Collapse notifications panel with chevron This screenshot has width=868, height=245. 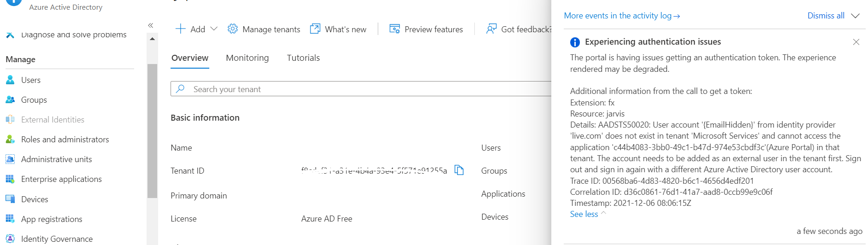tap(856, 16)
